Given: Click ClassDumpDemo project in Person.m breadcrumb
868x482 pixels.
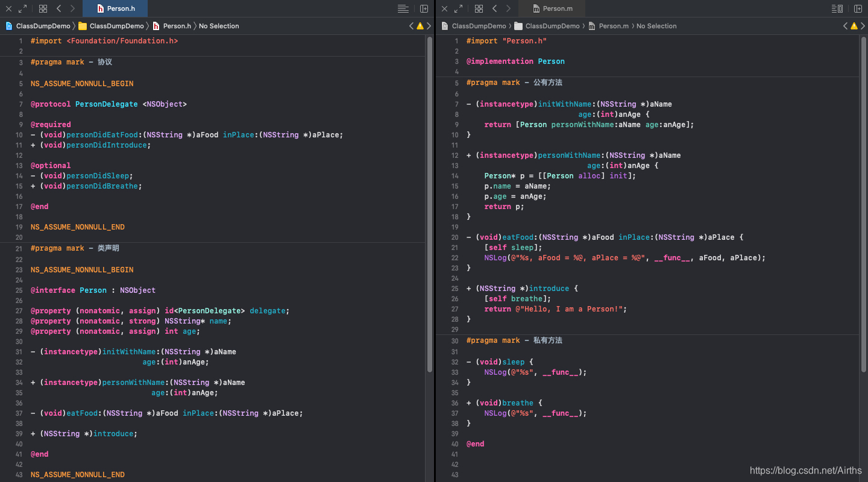Looking at the screenshot, I should point(474,26).
